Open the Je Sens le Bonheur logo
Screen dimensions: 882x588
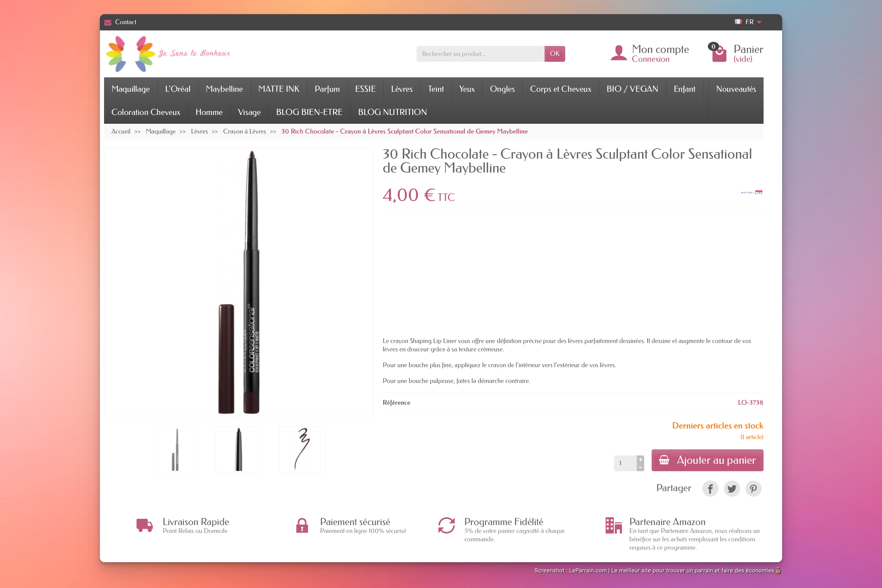tap(168, 54)
